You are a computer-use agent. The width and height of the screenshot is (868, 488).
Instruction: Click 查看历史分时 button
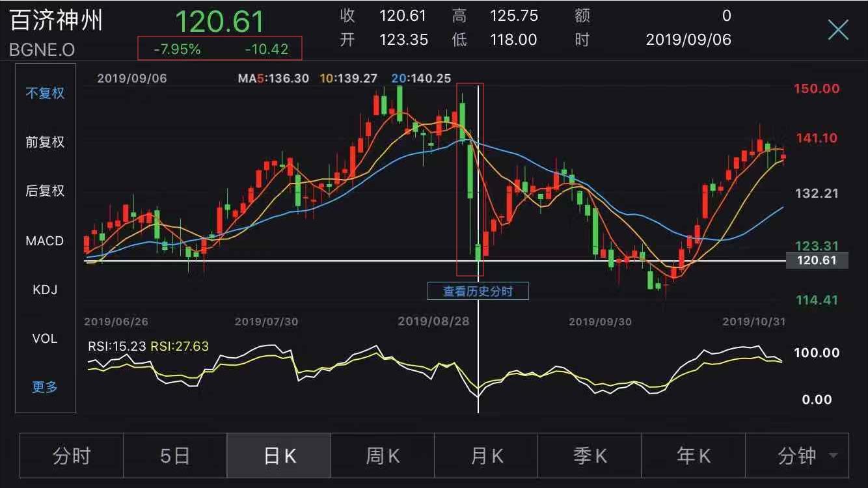point(478,291)
